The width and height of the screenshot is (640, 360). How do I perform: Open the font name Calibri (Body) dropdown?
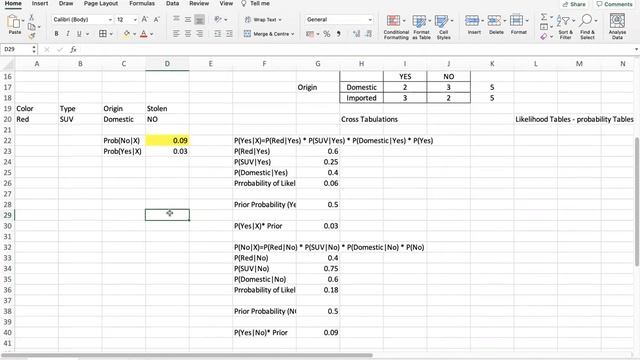pos(110,20)
